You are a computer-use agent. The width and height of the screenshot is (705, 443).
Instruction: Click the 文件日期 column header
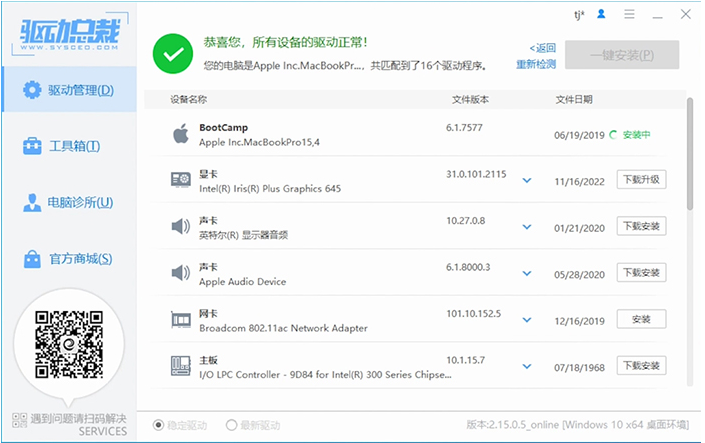click(574, 99)
